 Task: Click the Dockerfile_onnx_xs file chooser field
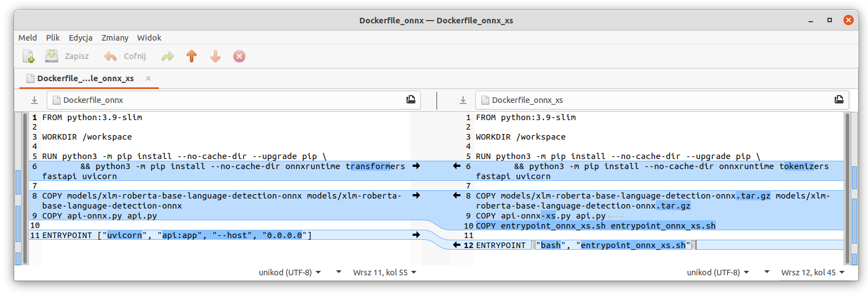pos(662,100)
